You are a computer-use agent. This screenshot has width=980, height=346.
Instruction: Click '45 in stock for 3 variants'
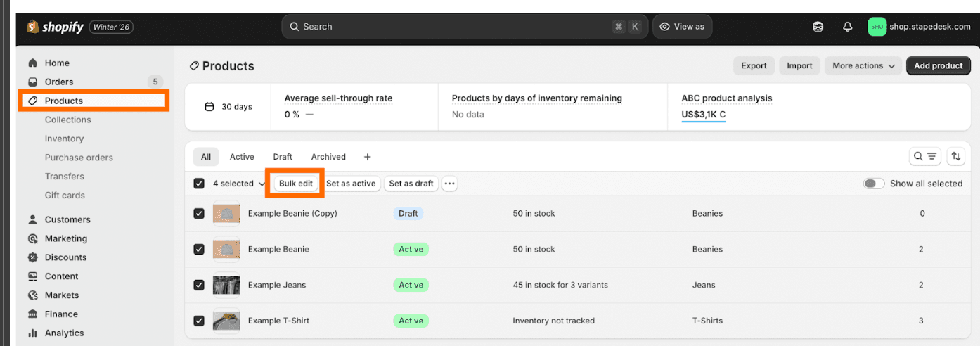pos(560,285)
